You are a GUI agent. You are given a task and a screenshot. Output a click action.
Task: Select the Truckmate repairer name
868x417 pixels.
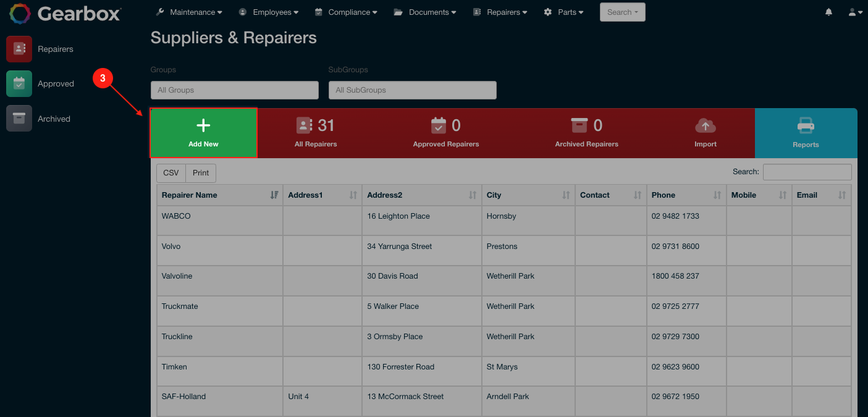pyautogui.click(x=180, y=306)
